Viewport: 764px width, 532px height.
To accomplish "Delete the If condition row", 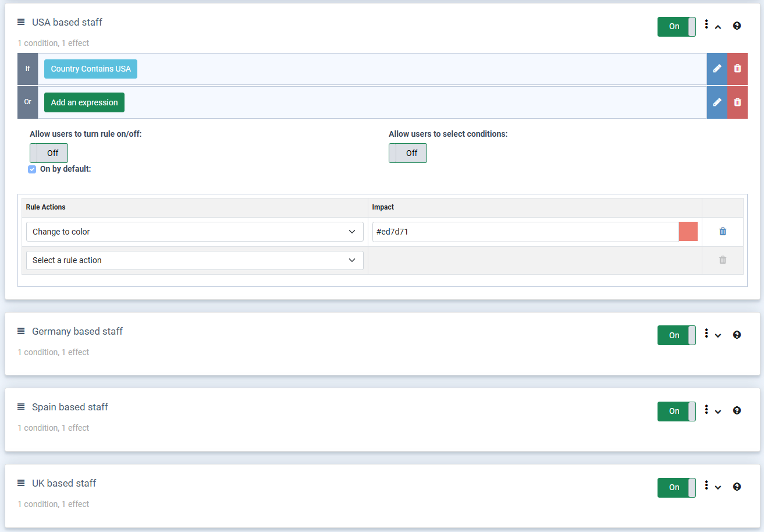I will [737, 69].
